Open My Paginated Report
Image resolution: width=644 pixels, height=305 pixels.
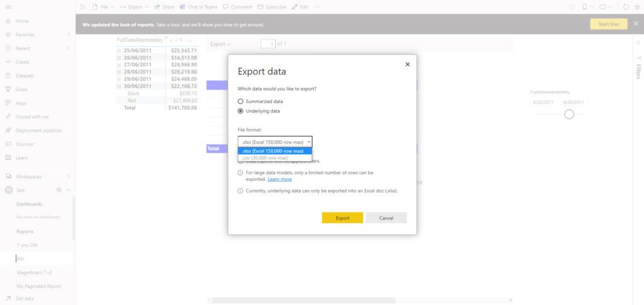pos(39,286)
